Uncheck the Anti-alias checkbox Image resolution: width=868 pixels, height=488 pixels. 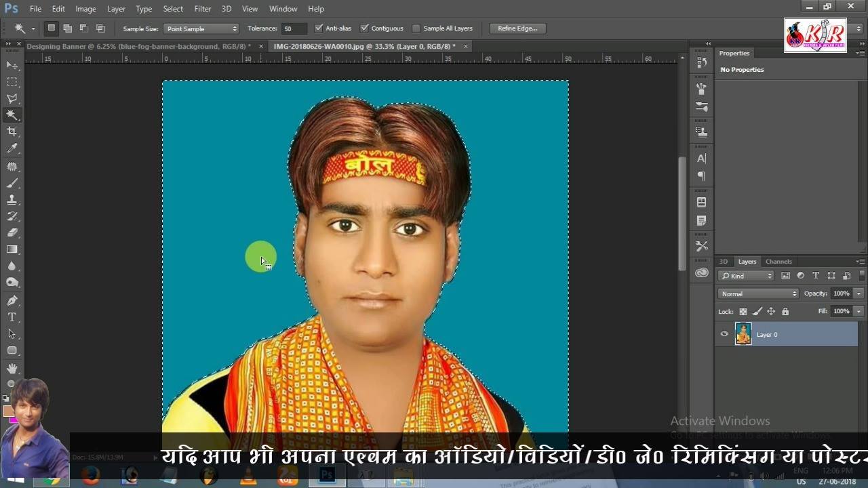319,28
